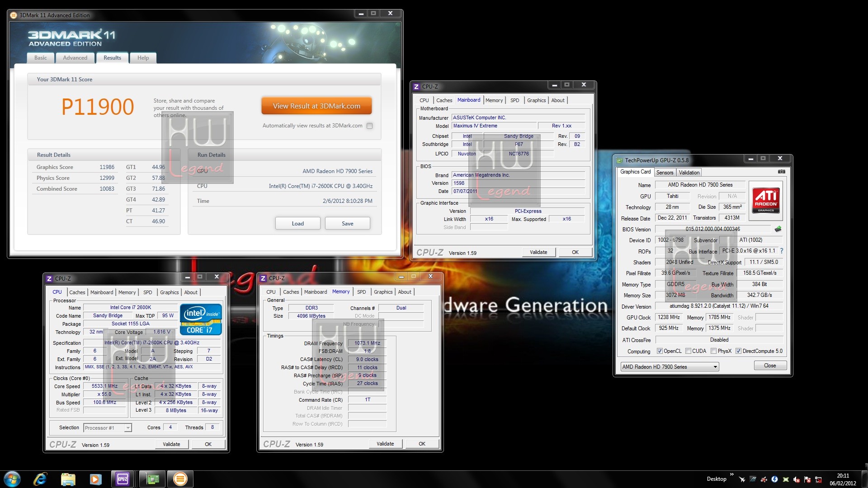The height and width of the screenshot is (488, 868).
Task: Launch Internet Explorer from the taskbar
Action: [40, 479]
